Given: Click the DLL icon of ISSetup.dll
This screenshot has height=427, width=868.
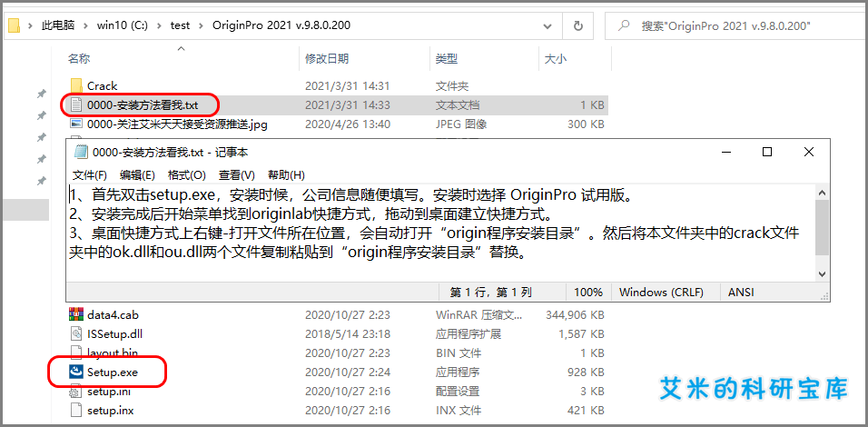Looking at the screenshot, I should (76, 334).
